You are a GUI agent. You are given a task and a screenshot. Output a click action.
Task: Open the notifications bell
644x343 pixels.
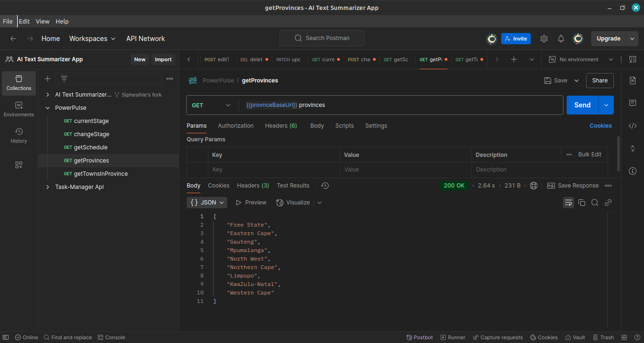point(561,39)
